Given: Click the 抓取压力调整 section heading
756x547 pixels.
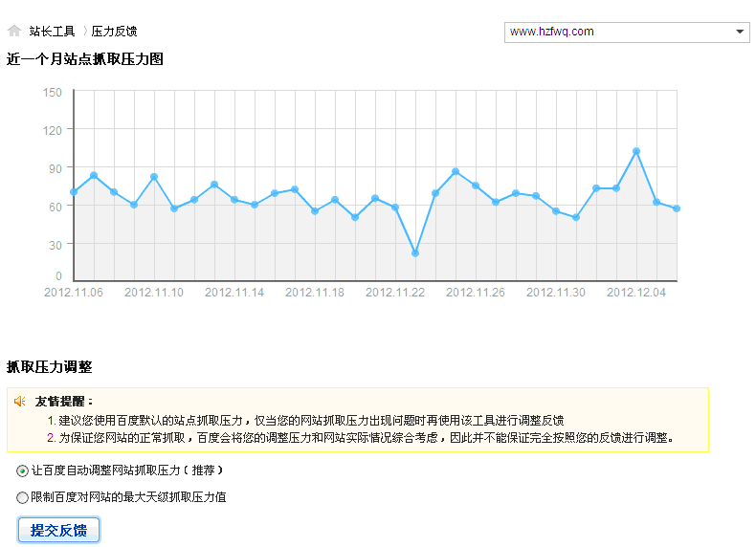Looking at the screenshot, I should 50,366.
